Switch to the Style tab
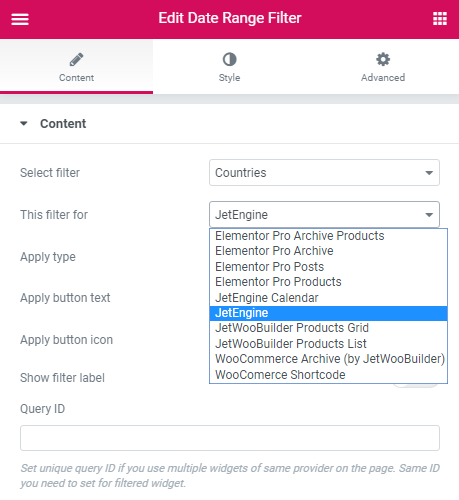Screen dimensions: 459x500 point(229,67)
